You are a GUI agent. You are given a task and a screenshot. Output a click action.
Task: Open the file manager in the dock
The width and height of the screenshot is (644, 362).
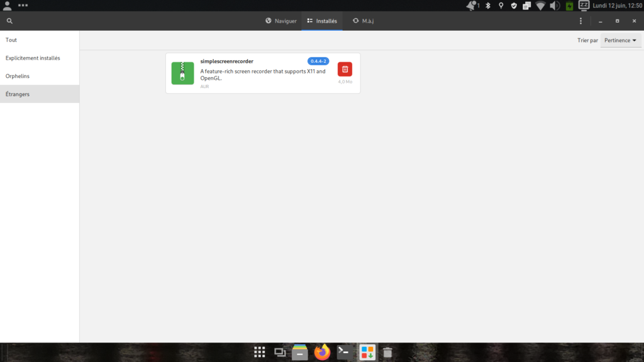click(300, 353)
